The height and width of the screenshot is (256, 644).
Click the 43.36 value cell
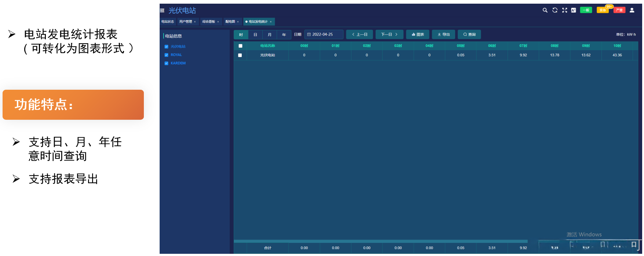pos(617,55)
